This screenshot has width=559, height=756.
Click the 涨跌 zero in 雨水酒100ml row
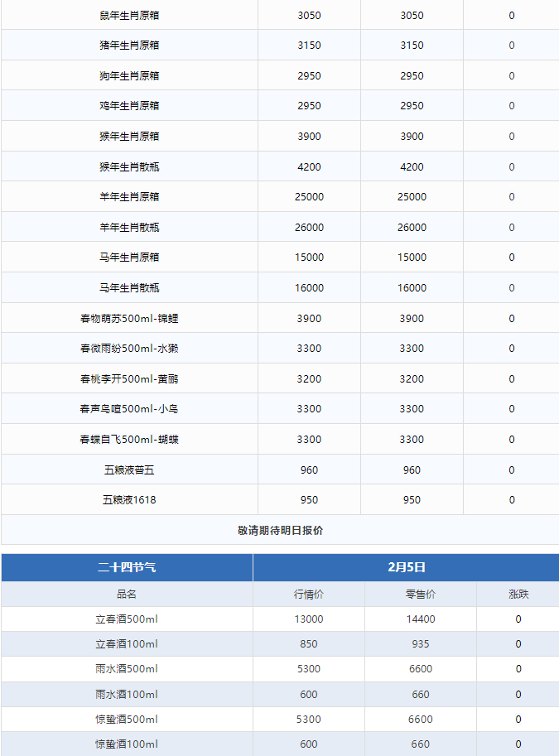point(518,694)
